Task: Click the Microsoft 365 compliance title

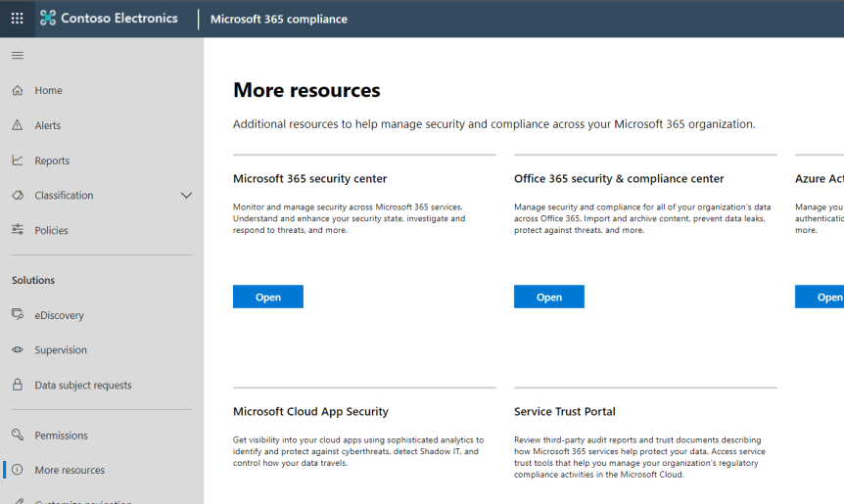Action: click(279, 19)
